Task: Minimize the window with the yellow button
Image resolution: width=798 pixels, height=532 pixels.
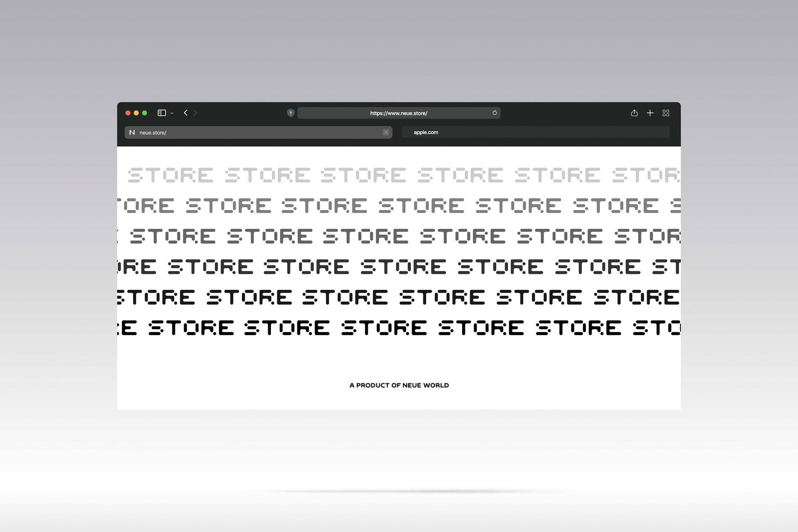Action: pos(136,113)
